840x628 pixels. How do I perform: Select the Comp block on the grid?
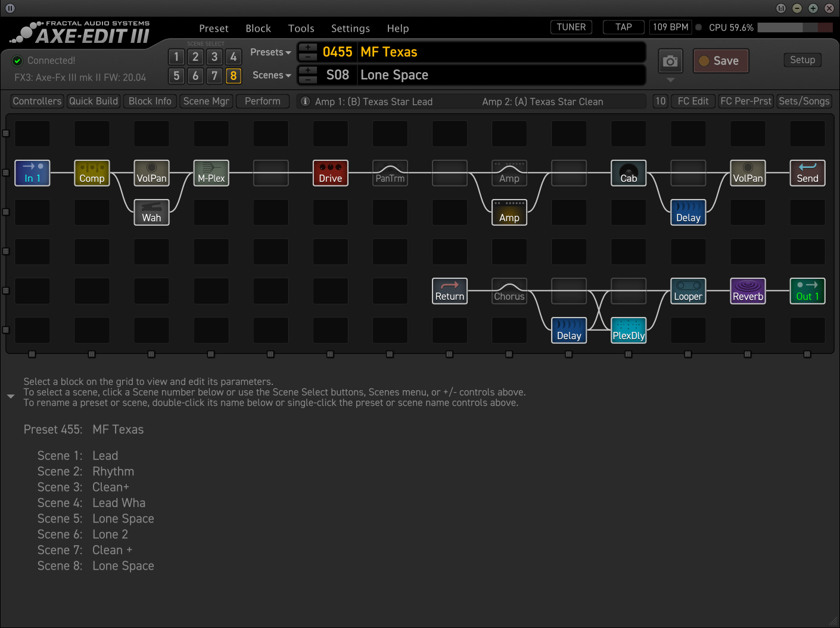[92, 173]
